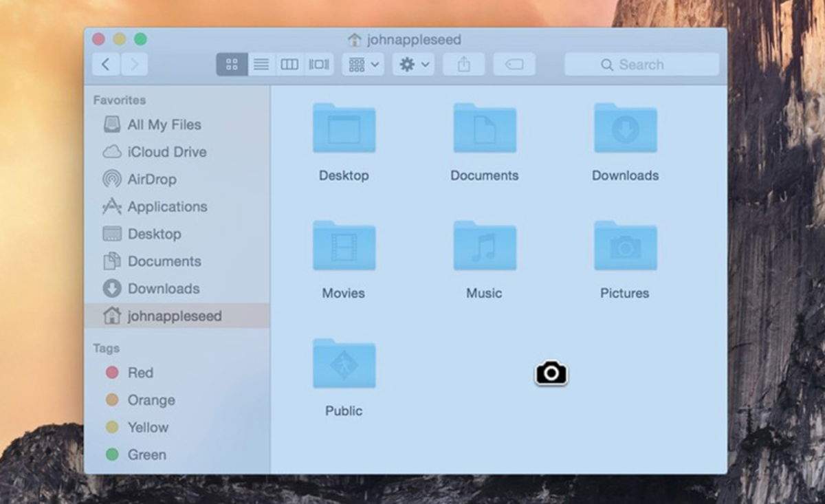Open the item arrangement dropdown
Image resolution: width=825 pixels, height=504 pixels.
tap(362, 64)
